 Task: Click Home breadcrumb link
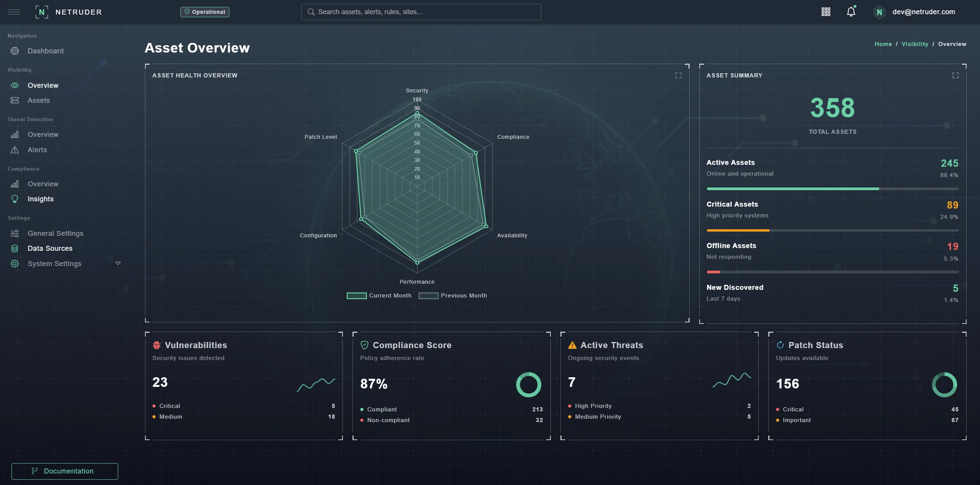(883, 44)
